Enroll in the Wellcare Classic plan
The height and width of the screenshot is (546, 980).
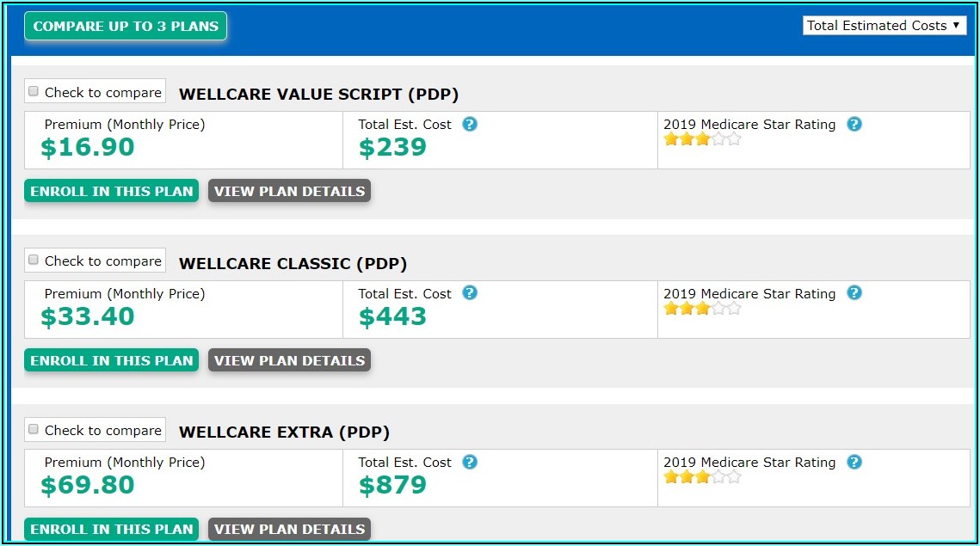point(112,360)
